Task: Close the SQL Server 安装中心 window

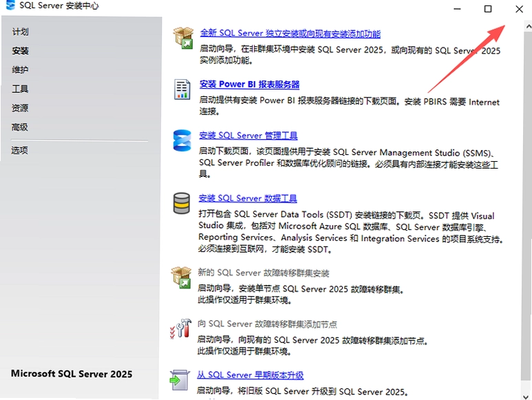Action: pyautogui.click(x=519, y=9)
